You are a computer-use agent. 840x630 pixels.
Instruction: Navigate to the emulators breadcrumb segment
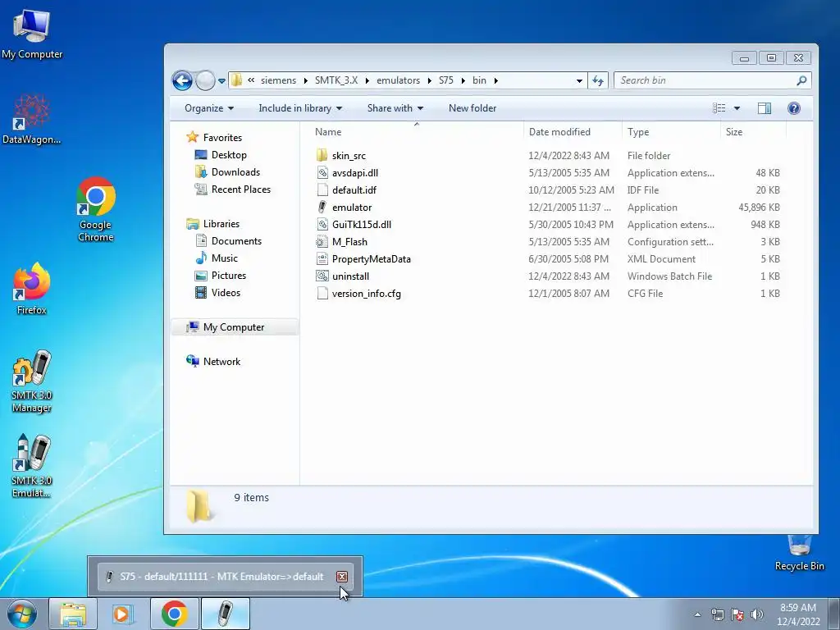click(x=398, y=80)
